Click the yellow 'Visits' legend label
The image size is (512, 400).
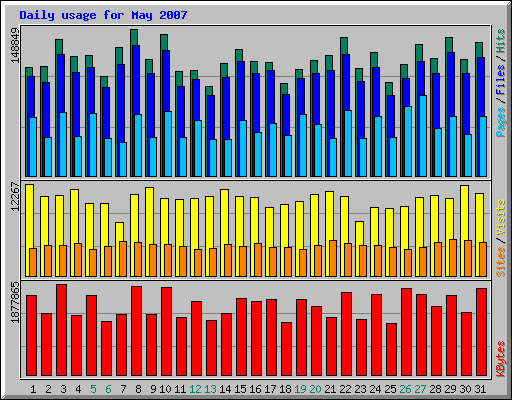[x=501, y=218]
